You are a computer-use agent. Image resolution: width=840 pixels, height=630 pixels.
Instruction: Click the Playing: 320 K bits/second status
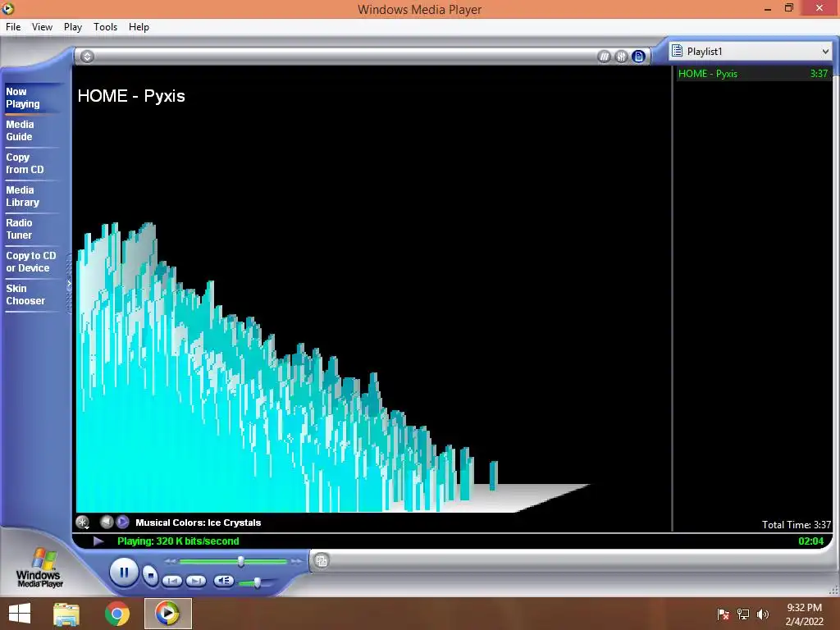(178, 541)
